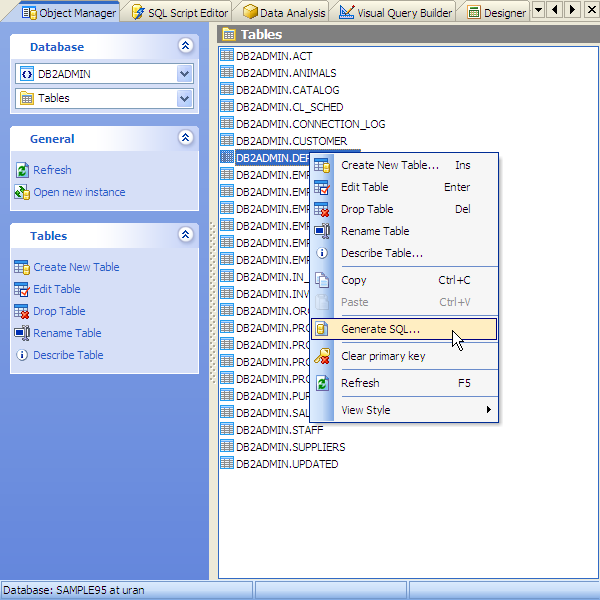This screenshot has height=600, width=600.
Task: Switch to the Visual Query Builder tab
Action: click(396, 12)
